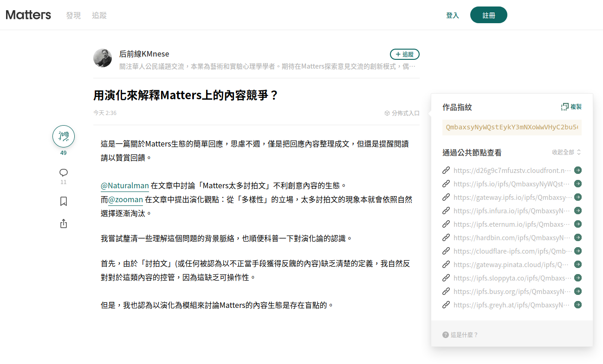The image size is (603, 364).
Task: Click the comment count 11
Action: click(x=64, y=182)
